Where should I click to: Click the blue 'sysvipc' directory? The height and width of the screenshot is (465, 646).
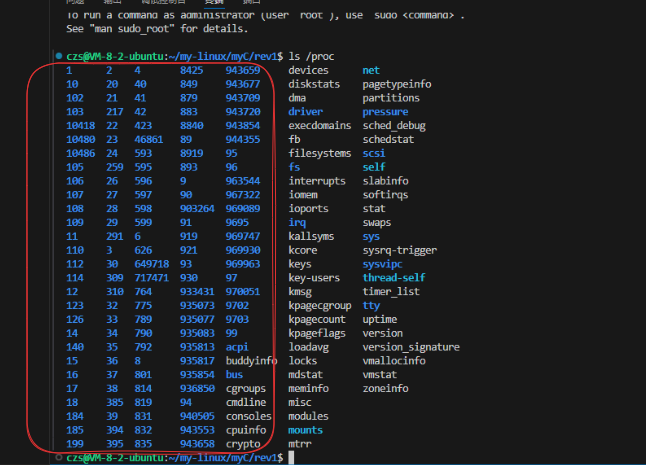point(382,264)
